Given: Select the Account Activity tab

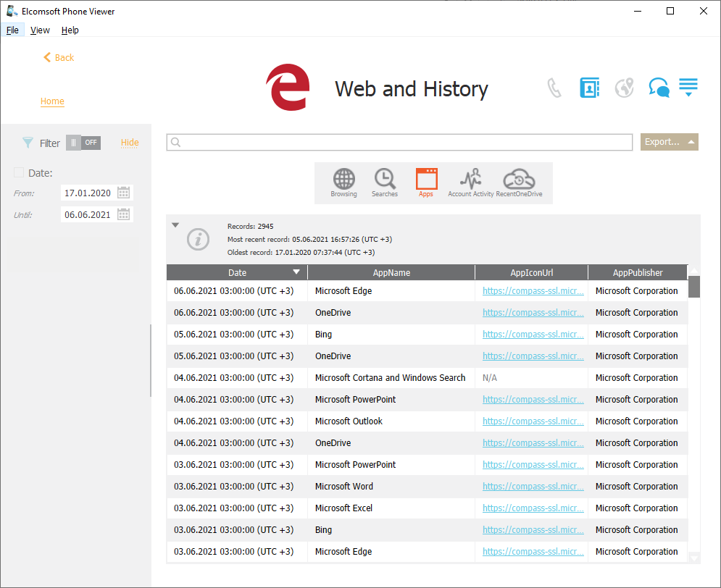Looking at the screenshot, I should (x=471, y=182).
